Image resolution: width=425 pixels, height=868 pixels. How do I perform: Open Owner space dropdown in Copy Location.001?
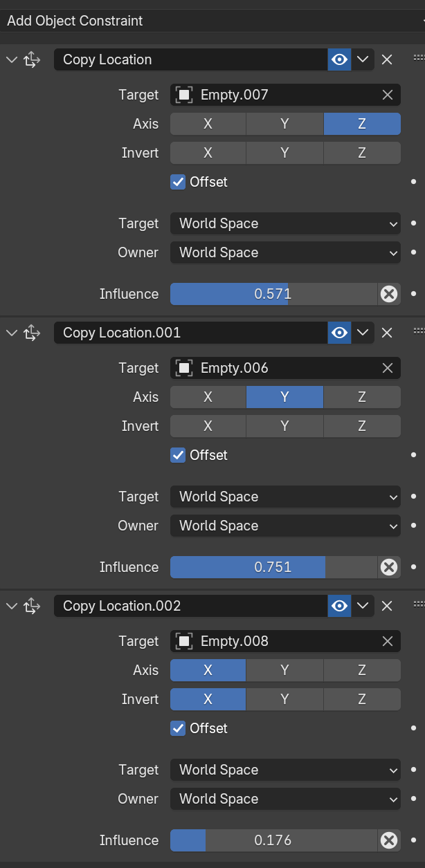point(285,526)
